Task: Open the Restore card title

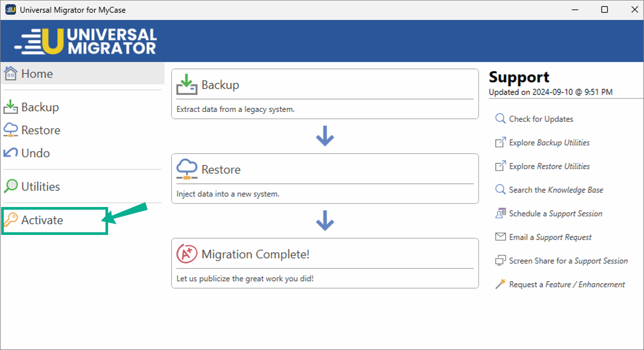Action: (221, 169)
